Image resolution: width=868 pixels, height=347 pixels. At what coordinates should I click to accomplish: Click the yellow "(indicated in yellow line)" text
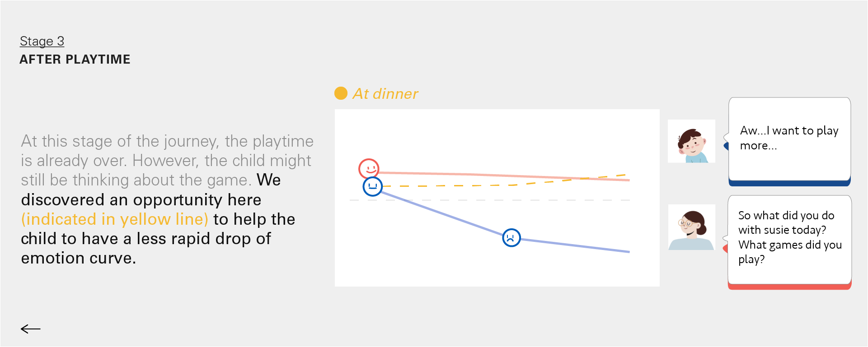point(115,219)
